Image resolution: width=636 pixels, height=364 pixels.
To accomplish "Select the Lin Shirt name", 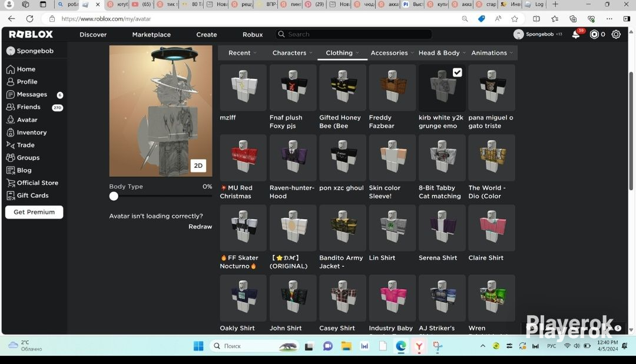I will pyautogui.click(x=382, y=257).
